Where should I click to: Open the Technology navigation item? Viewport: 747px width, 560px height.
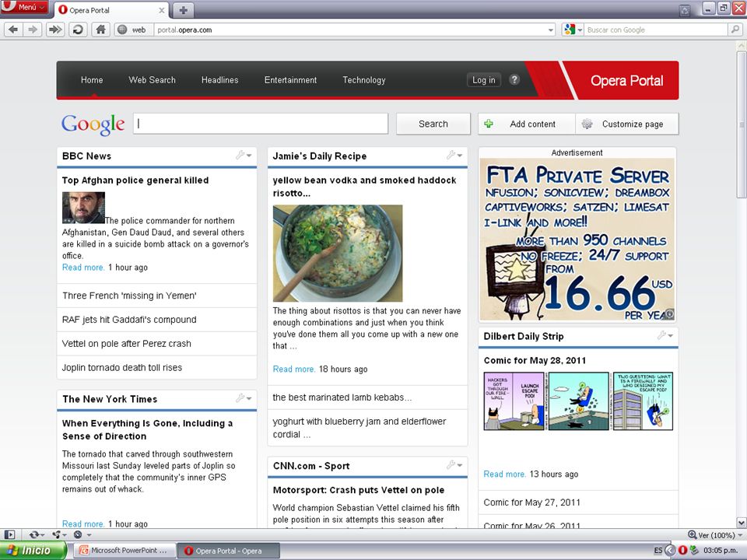364,80
